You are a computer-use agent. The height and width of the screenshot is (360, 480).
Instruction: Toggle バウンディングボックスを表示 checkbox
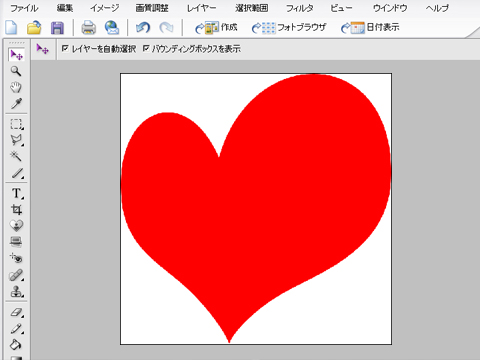coord(146,49)
